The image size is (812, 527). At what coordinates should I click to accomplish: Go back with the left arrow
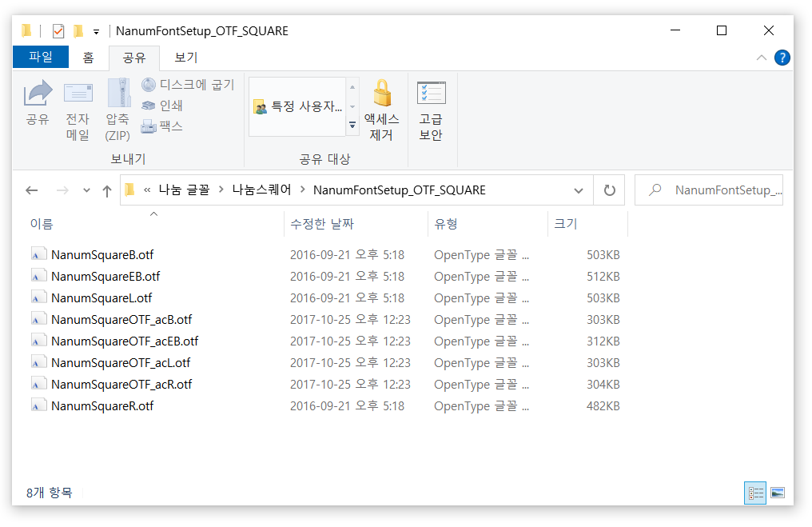coord(32,190)
